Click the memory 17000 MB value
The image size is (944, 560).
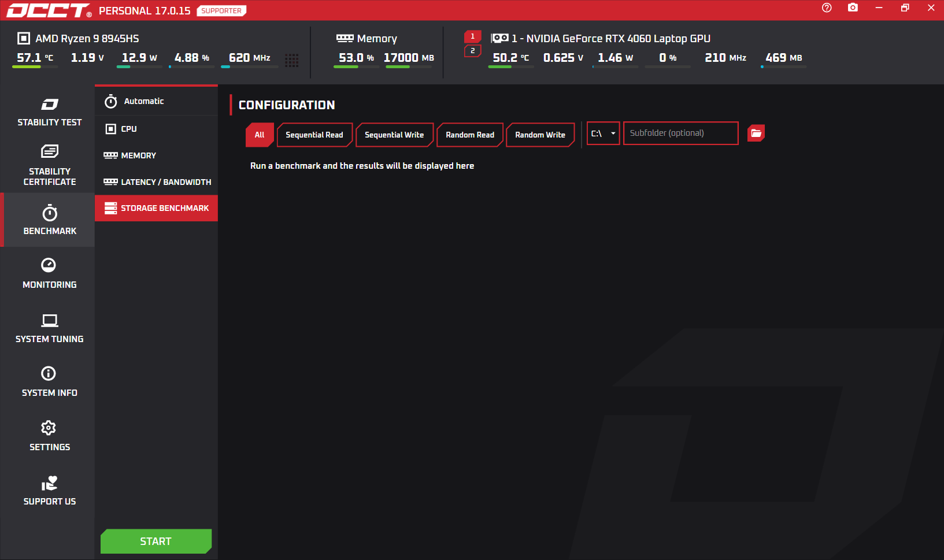click(409, 58)
